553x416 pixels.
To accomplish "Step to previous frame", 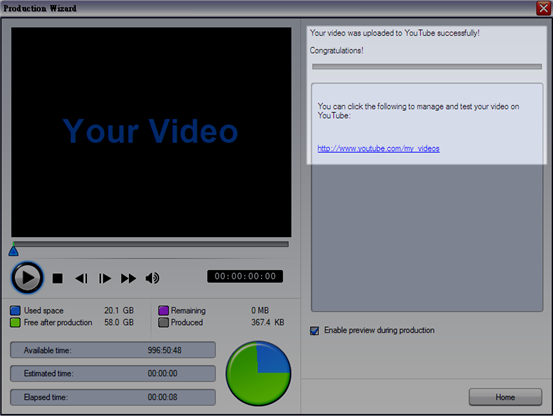I will click(81, 278).
